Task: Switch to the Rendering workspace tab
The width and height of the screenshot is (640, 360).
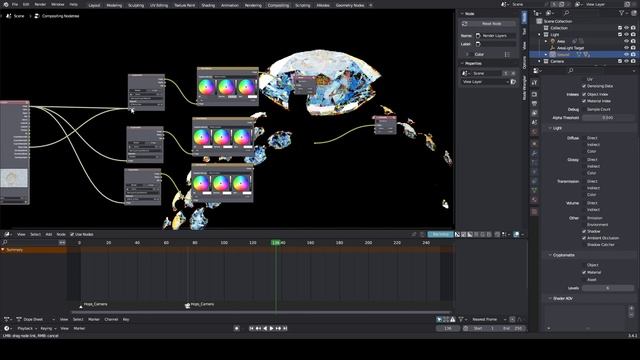Action: [253, 5]
